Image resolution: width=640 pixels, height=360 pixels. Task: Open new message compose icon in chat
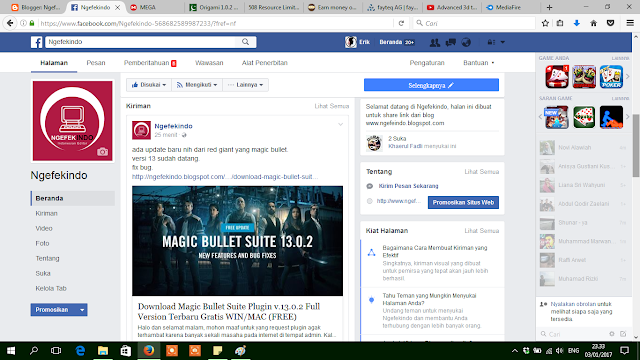click(623, 334)
